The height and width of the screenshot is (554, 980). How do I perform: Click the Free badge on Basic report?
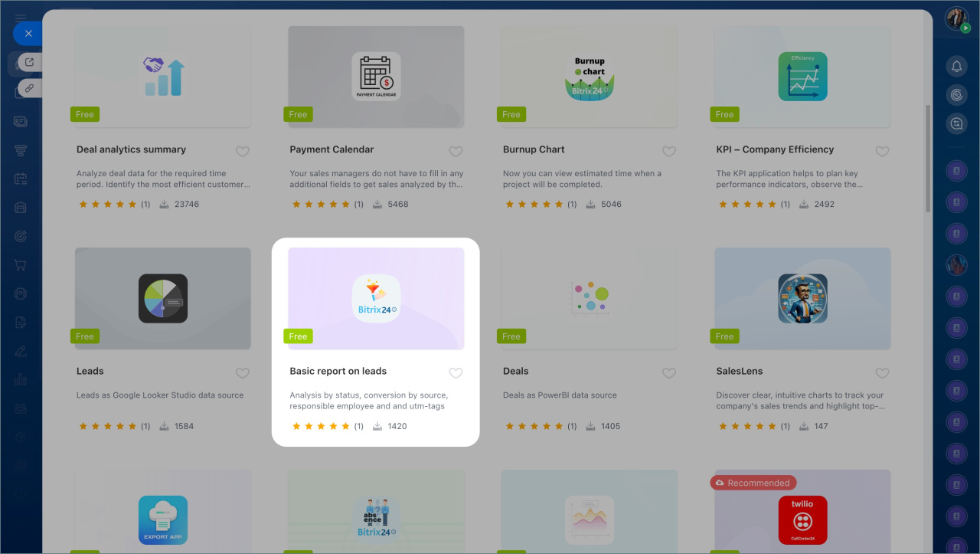pyautogui.click(x=298, y=336)
